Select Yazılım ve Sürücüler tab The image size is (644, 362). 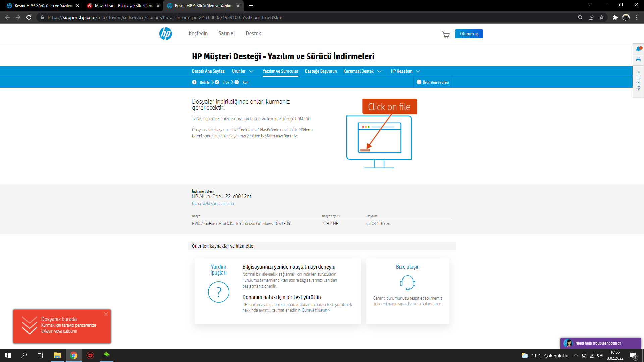click(x=280, y=71)
